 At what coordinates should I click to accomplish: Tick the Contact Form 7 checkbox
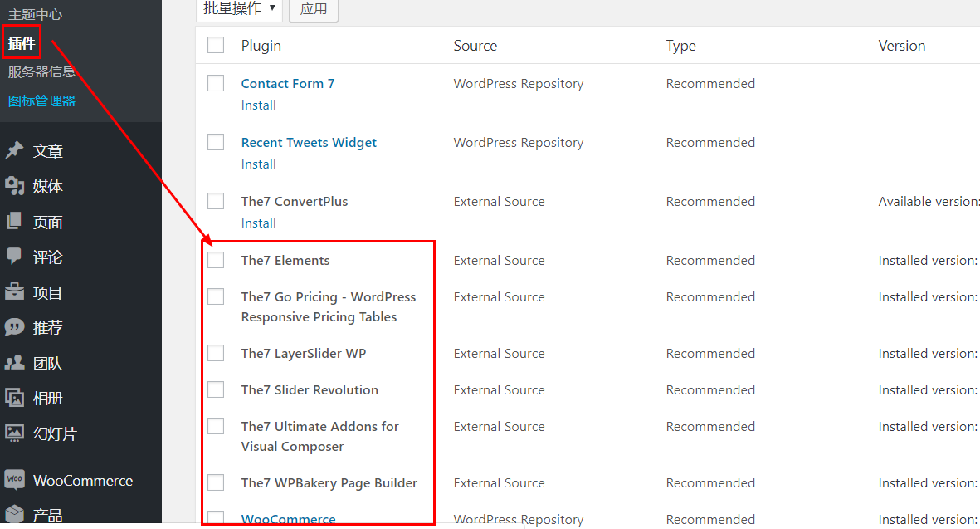[x=216, y=83]
